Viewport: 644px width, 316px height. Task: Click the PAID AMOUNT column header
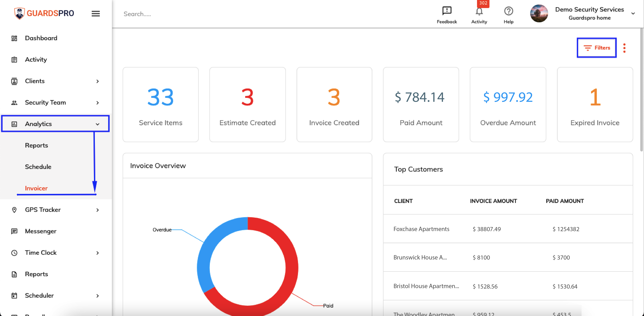point(565,201)
